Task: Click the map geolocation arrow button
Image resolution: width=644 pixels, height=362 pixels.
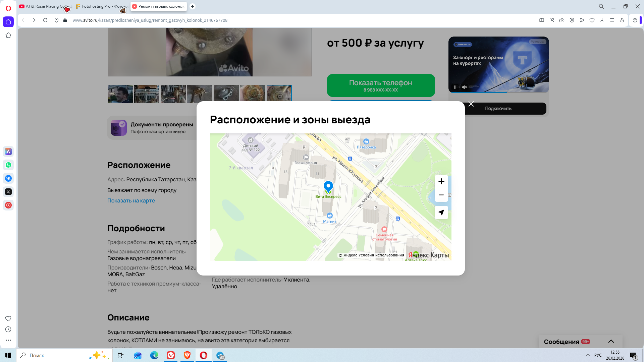Action: 441,213
